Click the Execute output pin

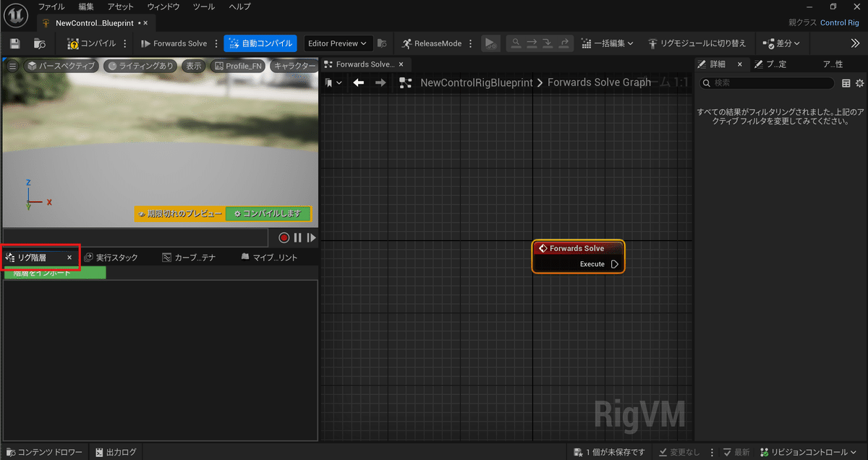(x=614, y=264)
